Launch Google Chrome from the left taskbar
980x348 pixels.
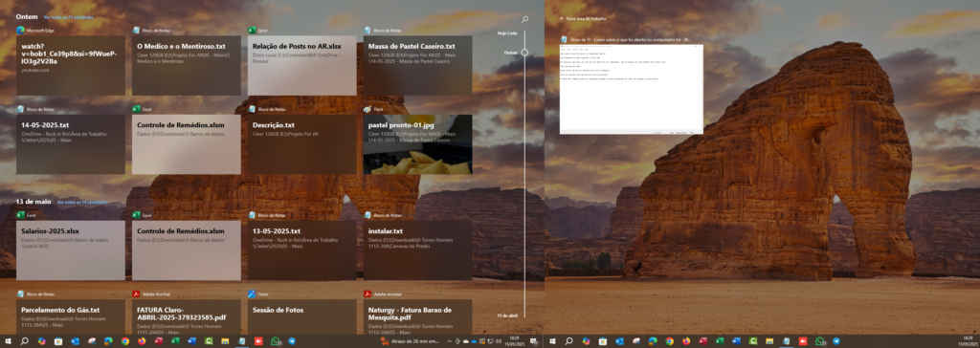(x=125, y=341)
